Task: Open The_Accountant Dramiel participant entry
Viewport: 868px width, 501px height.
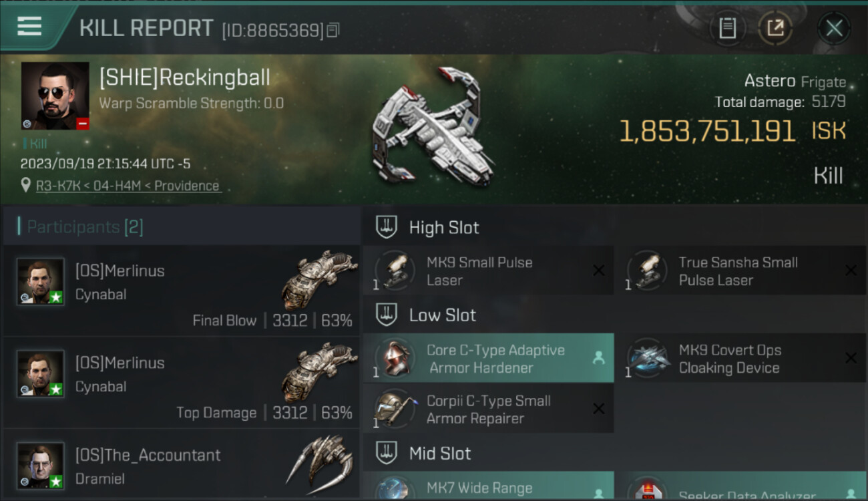Action: pyautogui.click(x=181, y=465)
